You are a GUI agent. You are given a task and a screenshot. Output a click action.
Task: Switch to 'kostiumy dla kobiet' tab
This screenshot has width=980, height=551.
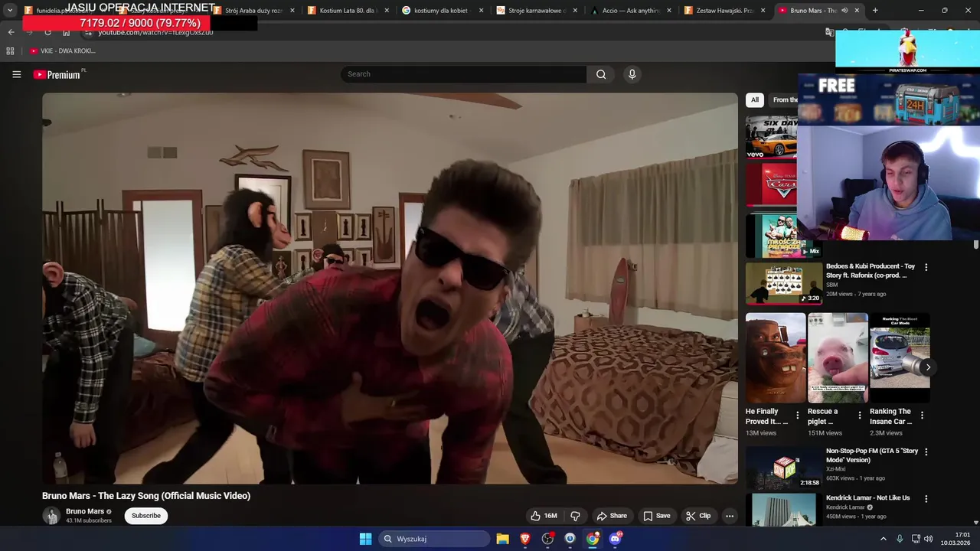443,11
